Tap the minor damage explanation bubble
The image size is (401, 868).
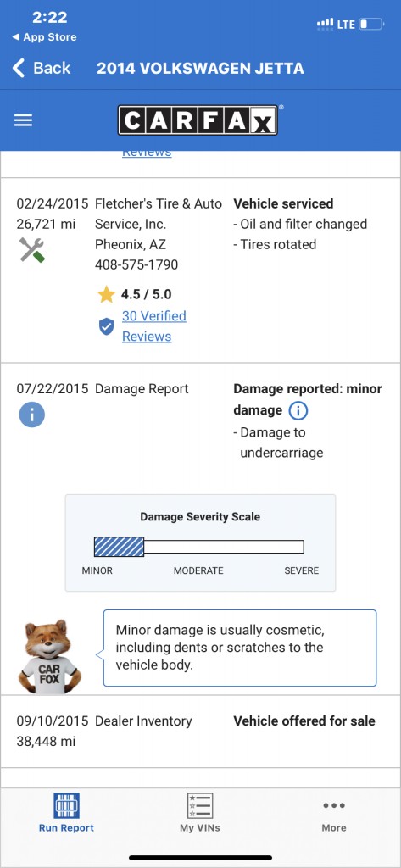click(x=240, y=648)
